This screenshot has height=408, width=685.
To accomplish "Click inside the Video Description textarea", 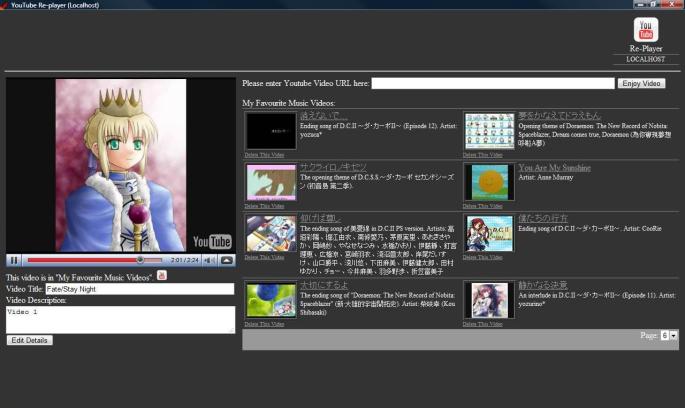I will pyautogui.click(x=121, y=320).
